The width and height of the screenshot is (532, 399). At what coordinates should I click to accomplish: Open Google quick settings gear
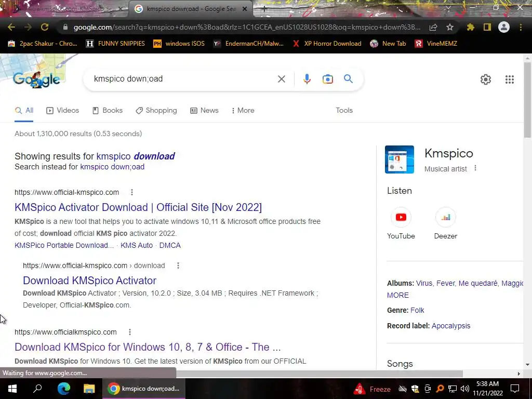tap(486, 79)
